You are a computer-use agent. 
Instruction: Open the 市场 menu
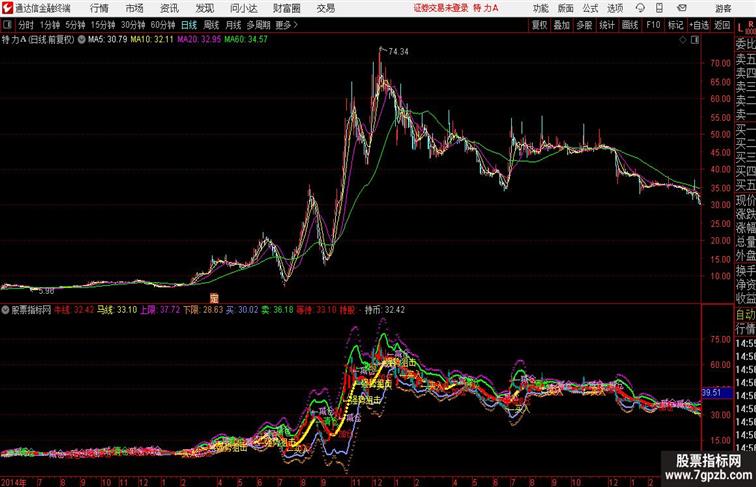coord(135,8)
